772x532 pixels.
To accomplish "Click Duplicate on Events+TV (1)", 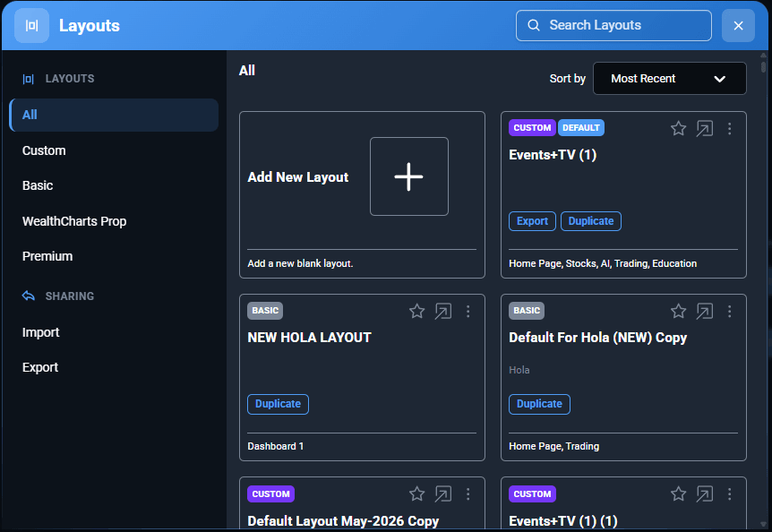I will tap(591, 221).
